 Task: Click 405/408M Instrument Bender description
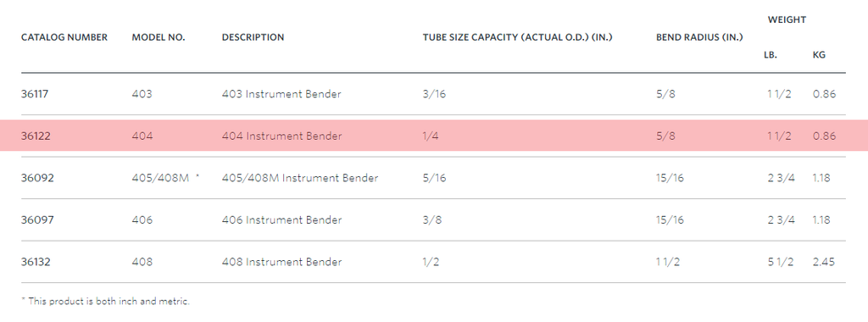click(300, 178)
